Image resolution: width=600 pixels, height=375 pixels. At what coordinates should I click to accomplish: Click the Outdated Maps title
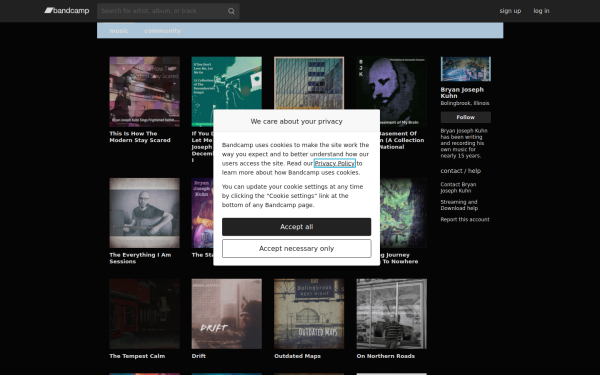coord(297,356)
